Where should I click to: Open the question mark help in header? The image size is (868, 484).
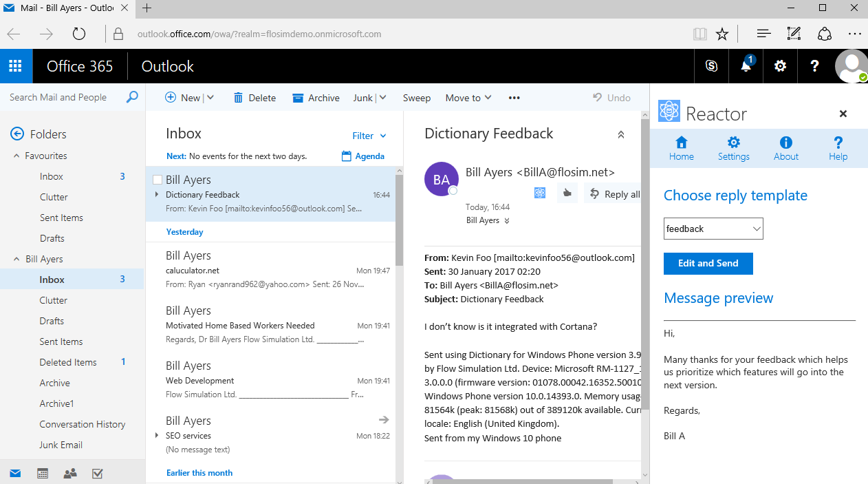click(814, 66)
